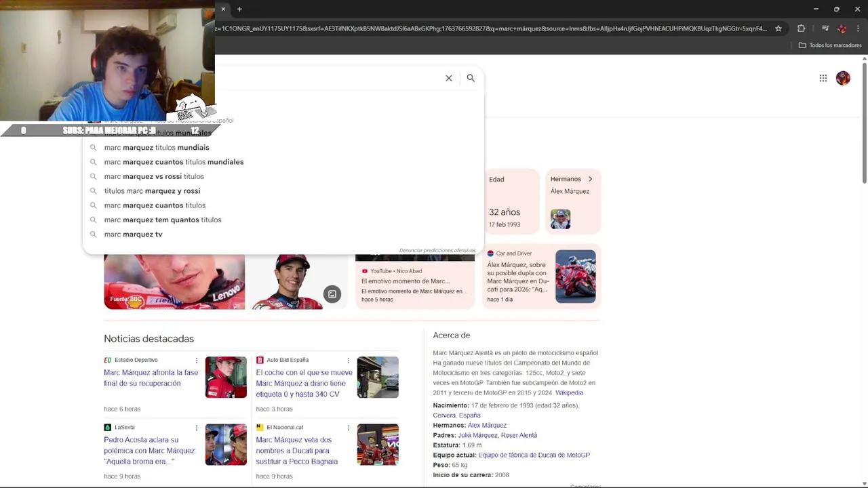Screen dimensions: 868x488
Task: Click the address bar URL
Action: (491, 28)
